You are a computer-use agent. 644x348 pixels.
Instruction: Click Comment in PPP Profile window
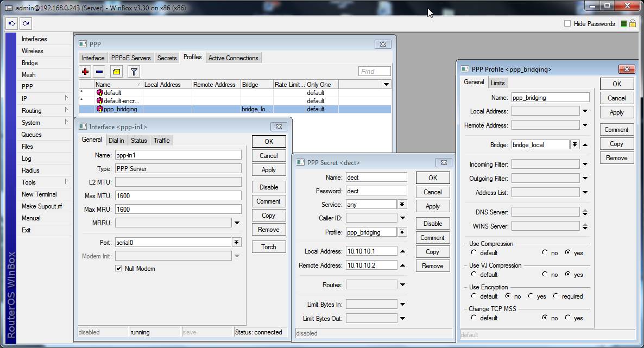coord(616,130)
